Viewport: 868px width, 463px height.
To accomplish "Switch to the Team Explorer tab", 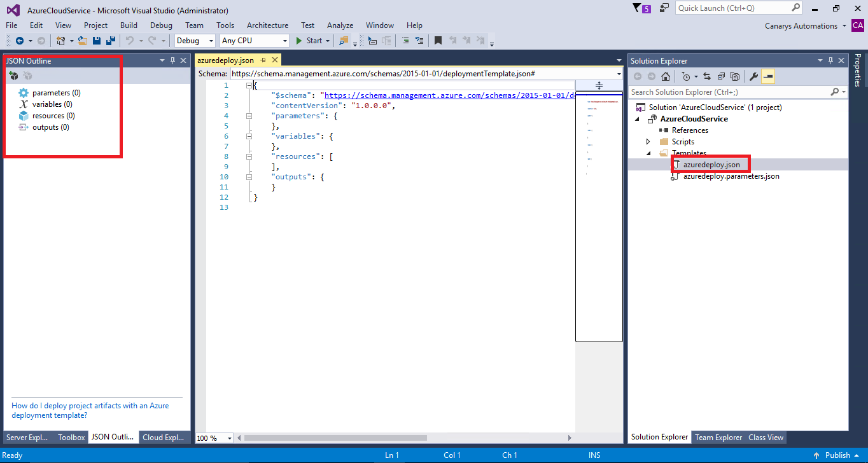I will [718, 438].
